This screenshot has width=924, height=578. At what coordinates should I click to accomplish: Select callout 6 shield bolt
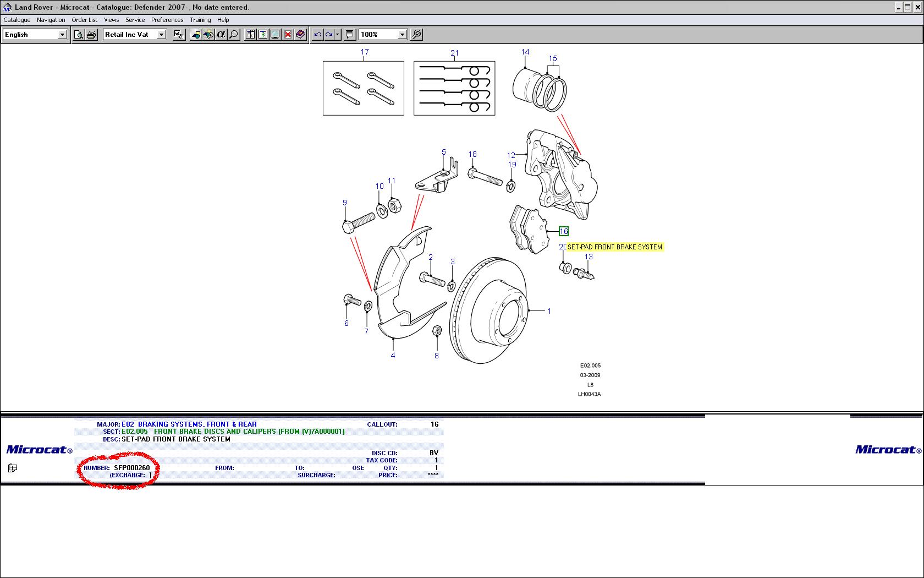tap(346, 323)
